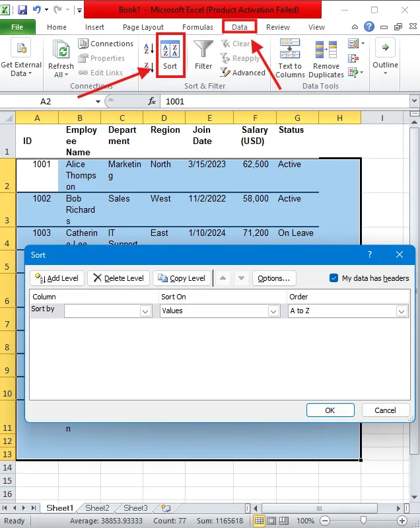Viewport: 420px width, 528px height.
Task: Toggle My data has headers checkbox
Action: point(333,278)
